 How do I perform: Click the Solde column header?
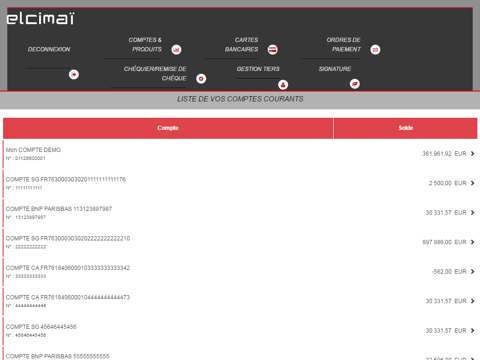(x=406, y=128)
